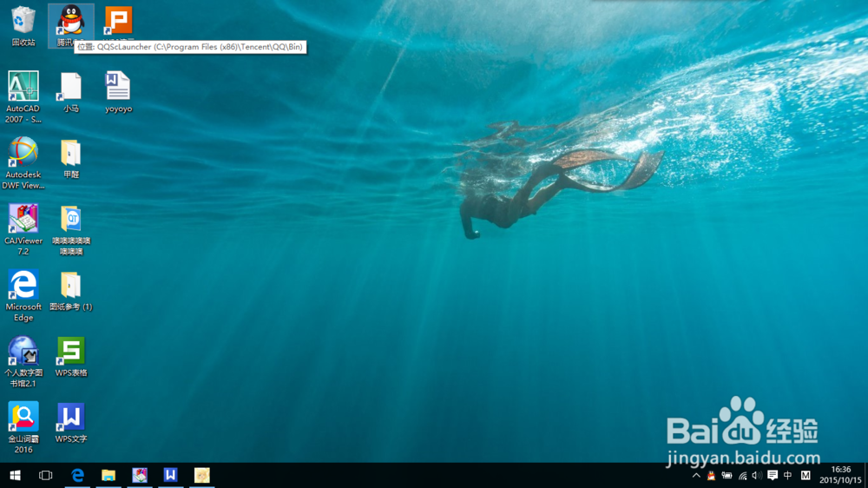Select the CAJViewer 7.2 shortcut
The image size is (868, 488).
click(23, 229)
